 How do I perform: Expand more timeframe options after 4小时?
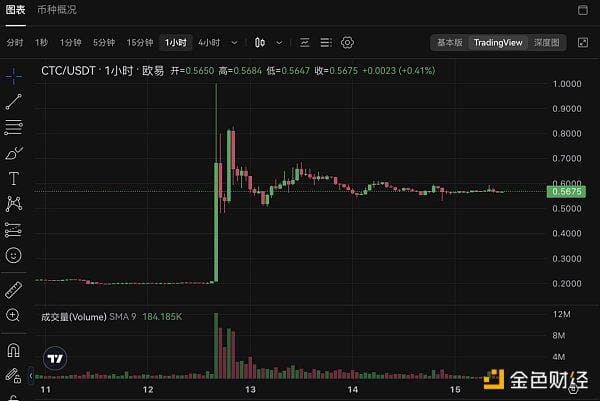(234, 42)
